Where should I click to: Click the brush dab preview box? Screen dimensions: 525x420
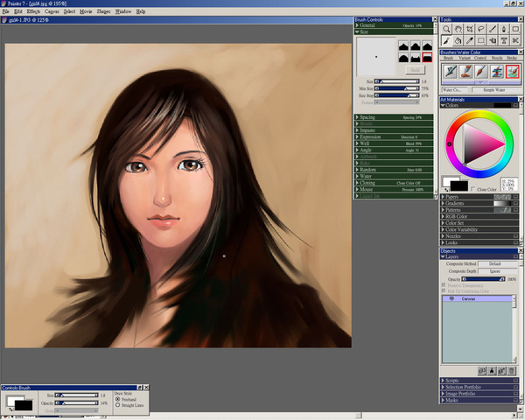(376, 57)
